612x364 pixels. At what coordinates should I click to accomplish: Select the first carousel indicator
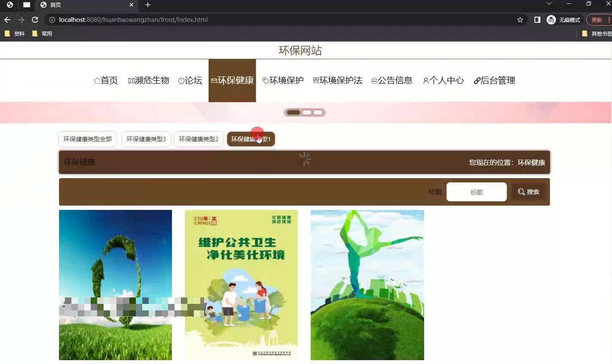coord(294,112)
